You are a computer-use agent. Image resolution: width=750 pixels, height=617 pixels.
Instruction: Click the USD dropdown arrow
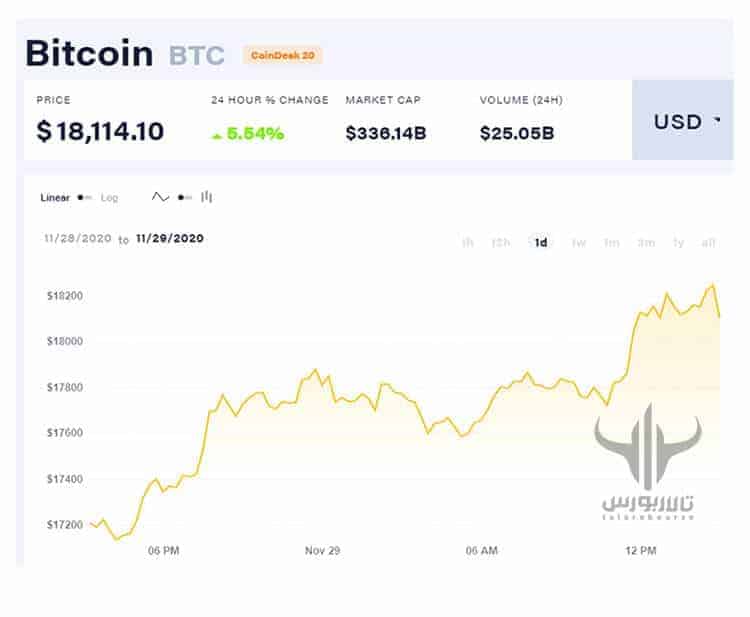pyautogui.click(x=717, y=122)
